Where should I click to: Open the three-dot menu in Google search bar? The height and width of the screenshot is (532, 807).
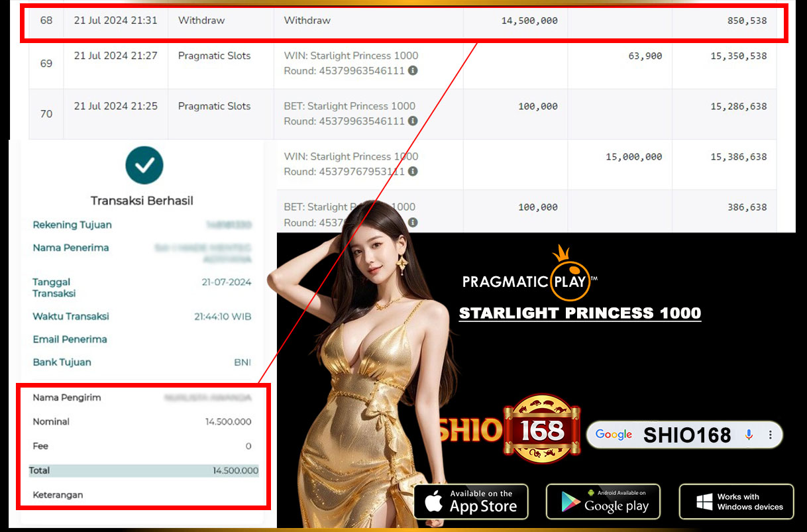(x=771, y=435)
